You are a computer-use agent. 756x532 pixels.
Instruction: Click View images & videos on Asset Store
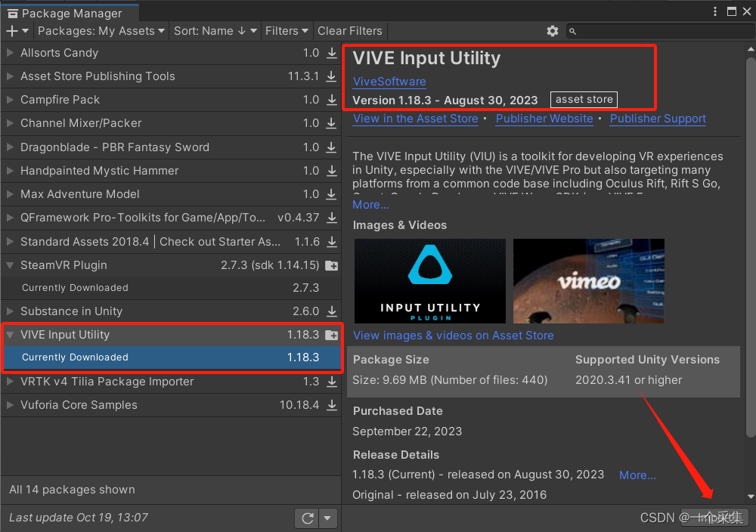(x=453, y=336)
